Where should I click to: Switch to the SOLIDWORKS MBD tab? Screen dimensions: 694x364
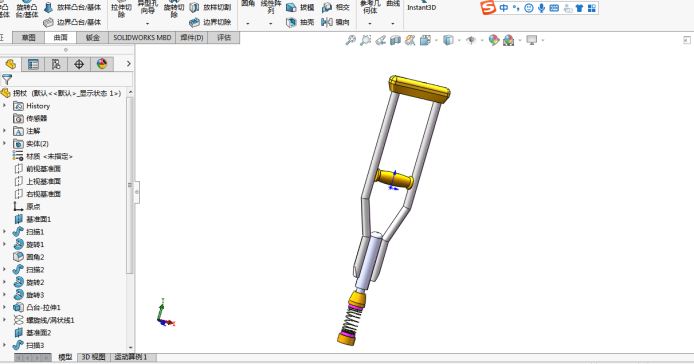[142, 38]
